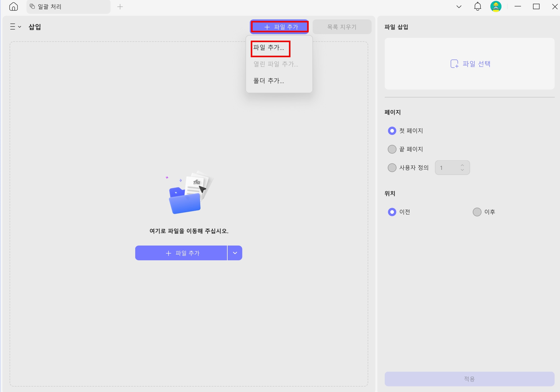Increase page number with up stepper arrow
Screen dimensions: 560x392
point(462,165)
